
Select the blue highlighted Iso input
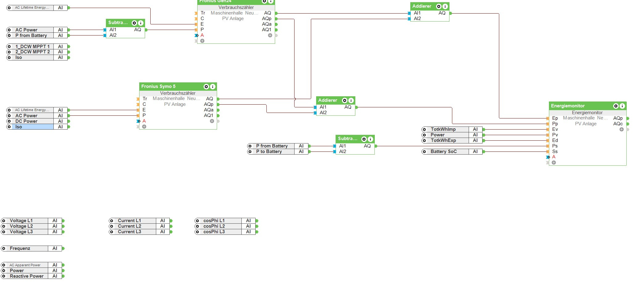pos(33,127)
